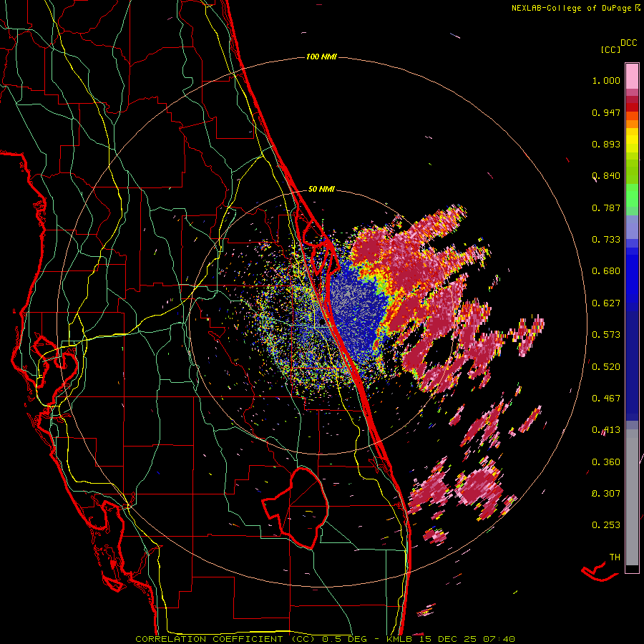Click the 0.360 scale value
The width and height of the screenshot is (644, 644).
coord(606,462)
